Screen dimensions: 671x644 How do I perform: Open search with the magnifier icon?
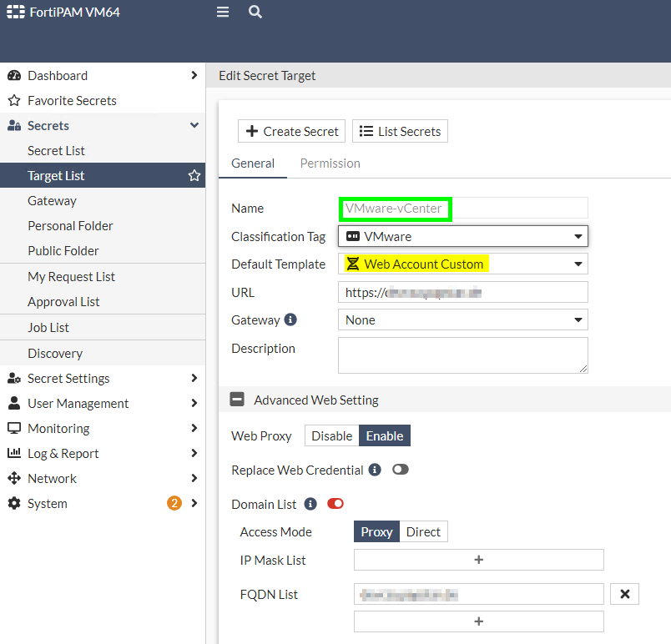[255, 12]
